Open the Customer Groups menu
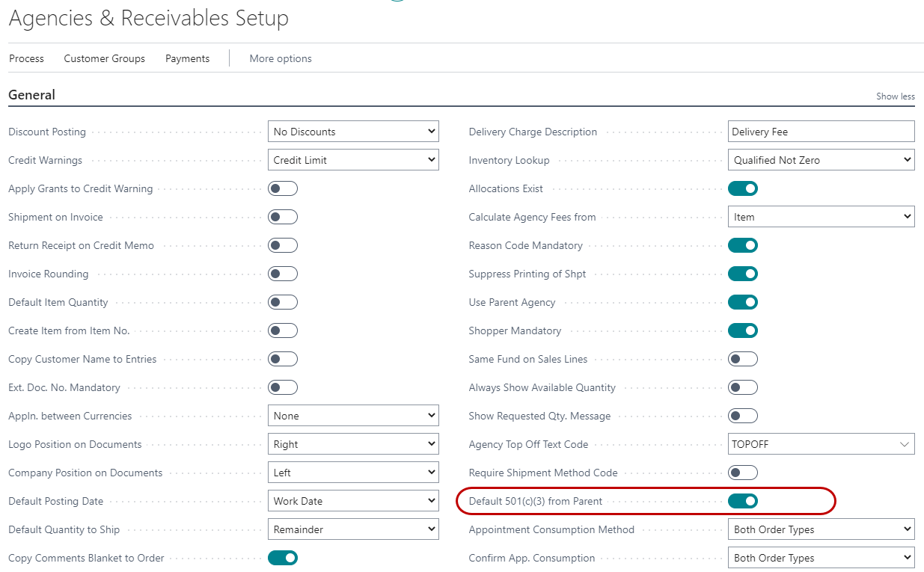This screenshot has width=924, height=572. (105, 58)
